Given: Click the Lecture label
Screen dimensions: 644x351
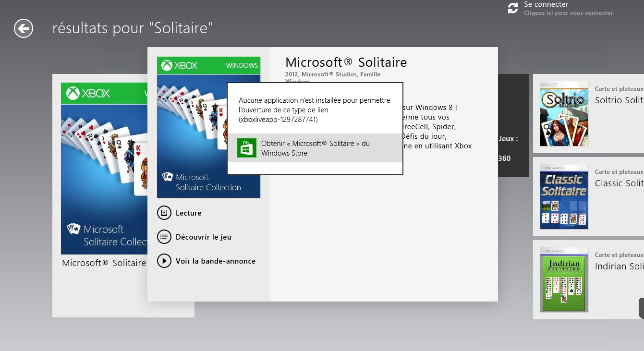Looking at the screenshot, I should 189,213.
